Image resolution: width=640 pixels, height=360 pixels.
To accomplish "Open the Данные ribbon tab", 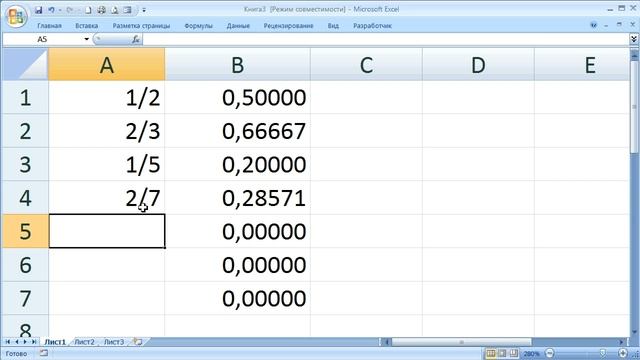I will pyautogui.click(x=238, y=26).
